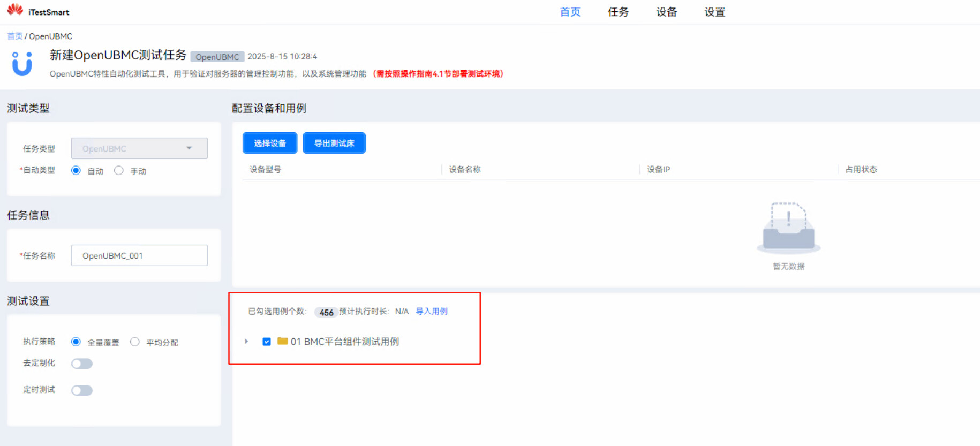Click the 首页 breadcrumb link

pyautogui.click(x=15, y=36)
